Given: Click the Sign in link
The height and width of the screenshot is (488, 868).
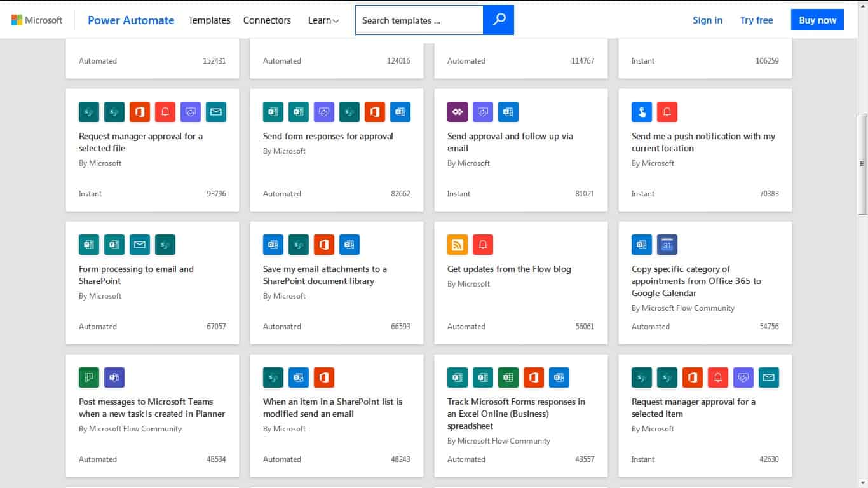Looking at the screenshot, I should click(x=707, y=20).
